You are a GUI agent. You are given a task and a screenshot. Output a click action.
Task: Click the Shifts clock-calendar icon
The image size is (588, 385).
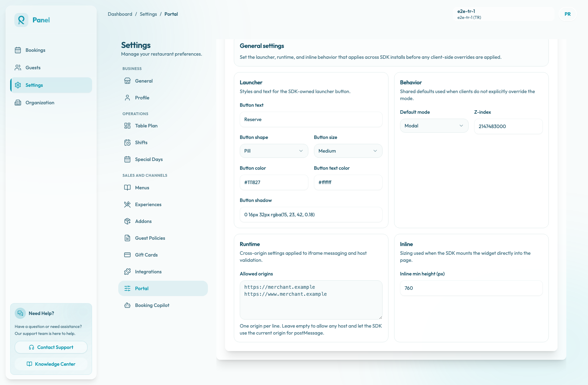point(127,142)
